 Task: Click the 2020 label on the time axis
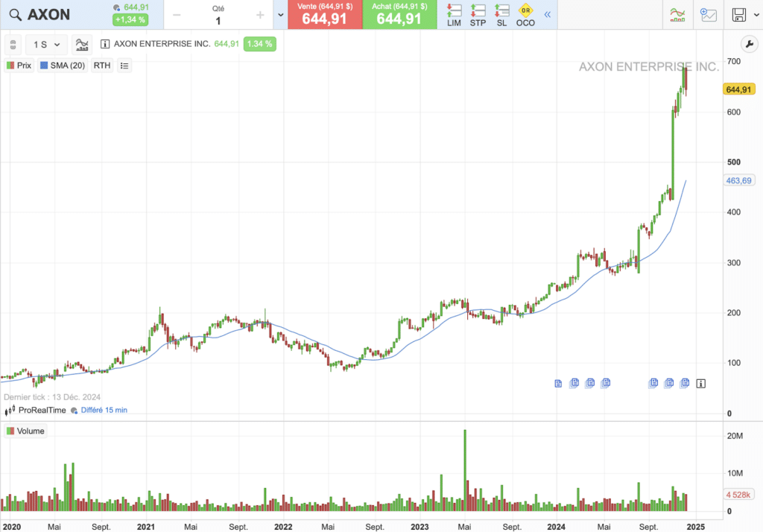(12, 527)
